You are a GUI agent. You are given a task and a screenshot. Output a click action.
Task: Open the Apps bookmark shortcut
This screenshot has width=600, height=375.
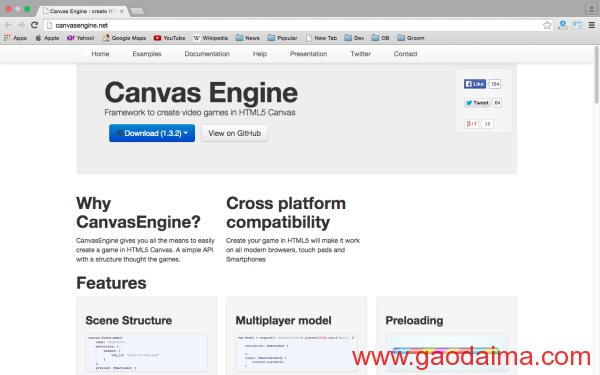tap(15, 38)
